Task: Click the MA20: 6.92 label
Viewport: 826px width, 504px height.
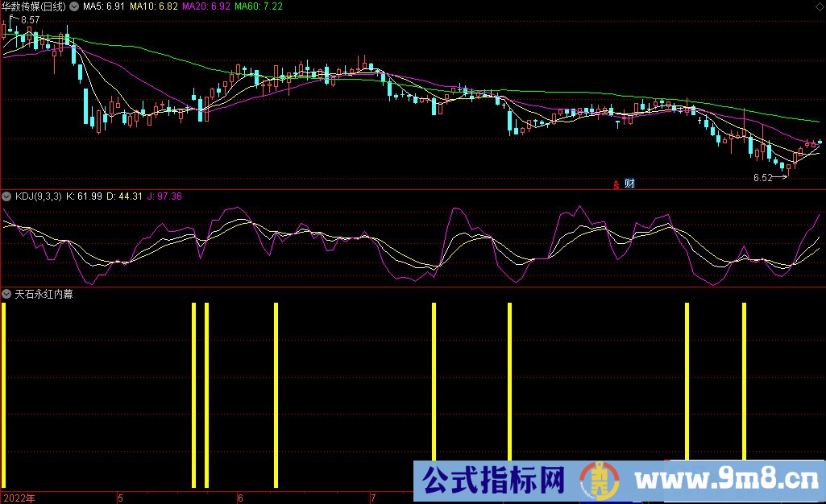Action: [x=206, y=6]
